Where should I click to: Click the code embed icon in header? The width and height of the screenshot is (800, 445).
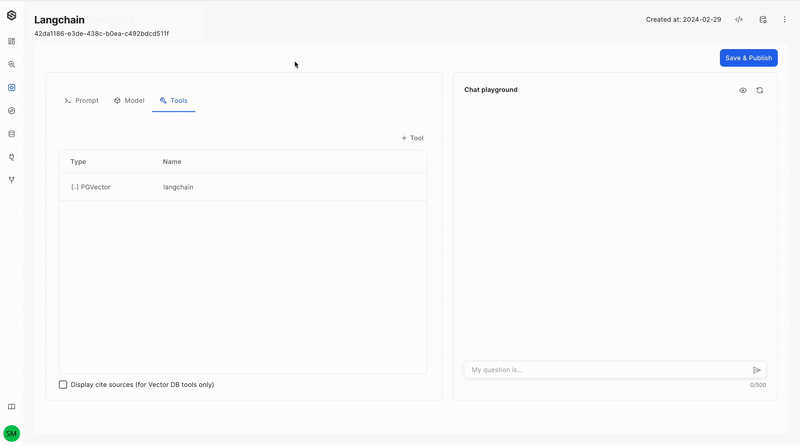click(x=739, y=20)
